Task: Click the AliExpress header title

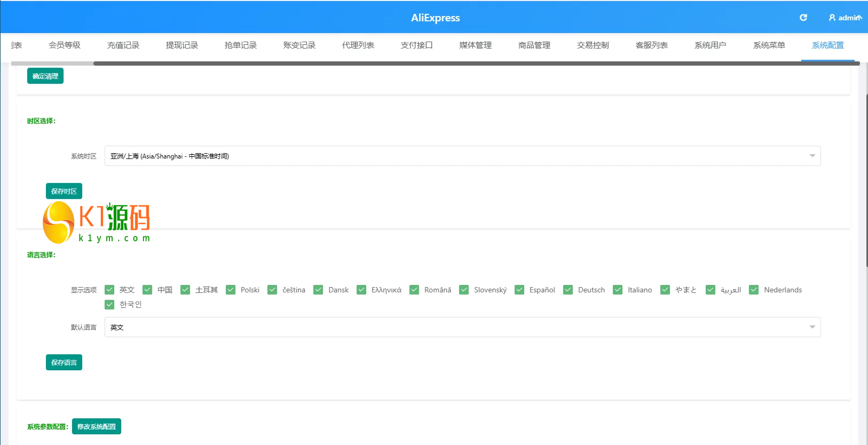Action: point(435,18)
